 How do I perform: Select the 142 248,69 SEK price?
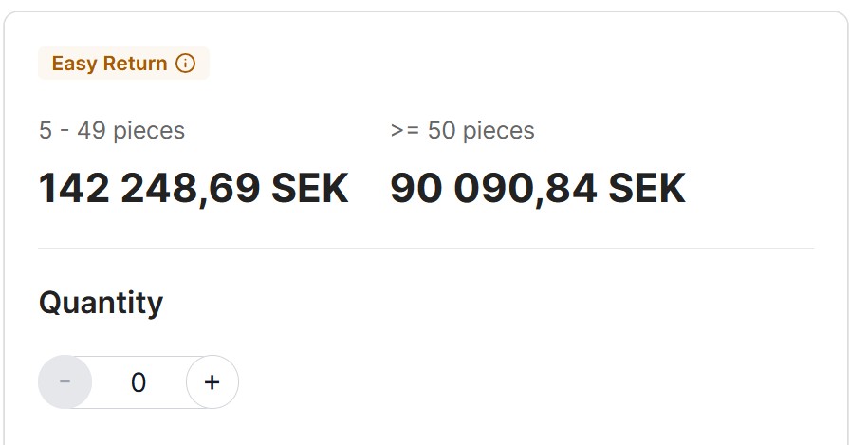coord(194,189)
